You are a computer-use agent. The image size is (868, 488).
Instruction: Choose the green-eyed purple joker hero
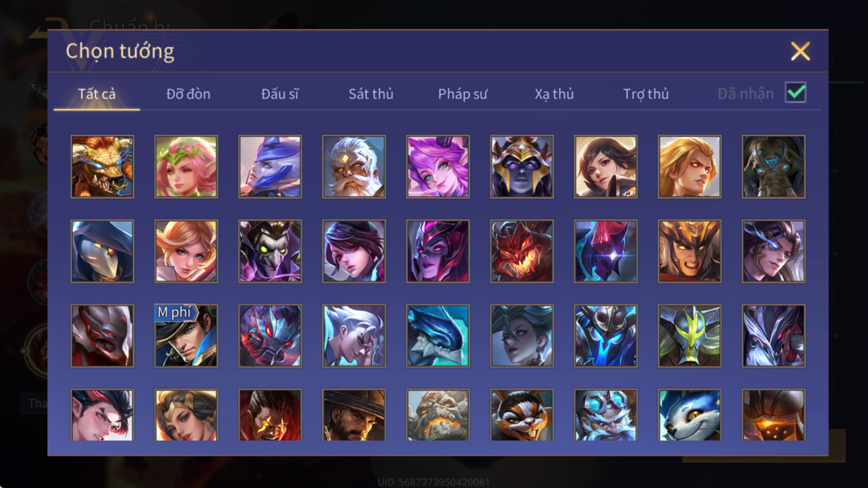270,251
